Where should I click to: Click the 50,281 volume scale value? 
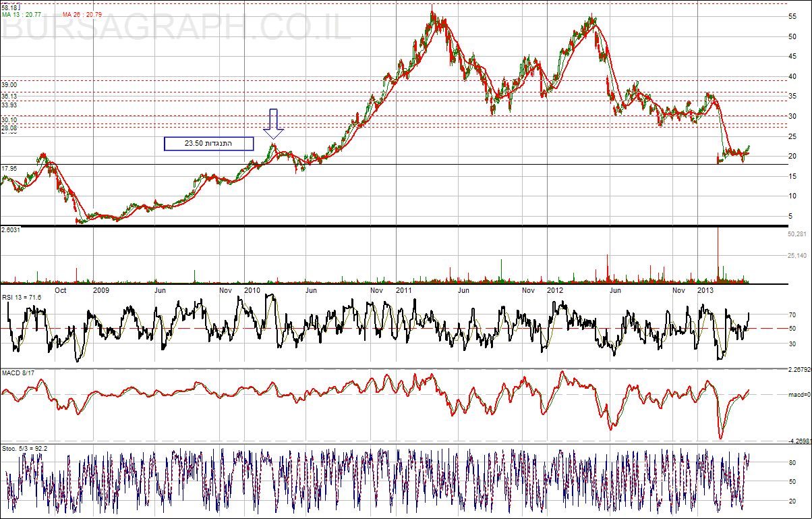798,234
